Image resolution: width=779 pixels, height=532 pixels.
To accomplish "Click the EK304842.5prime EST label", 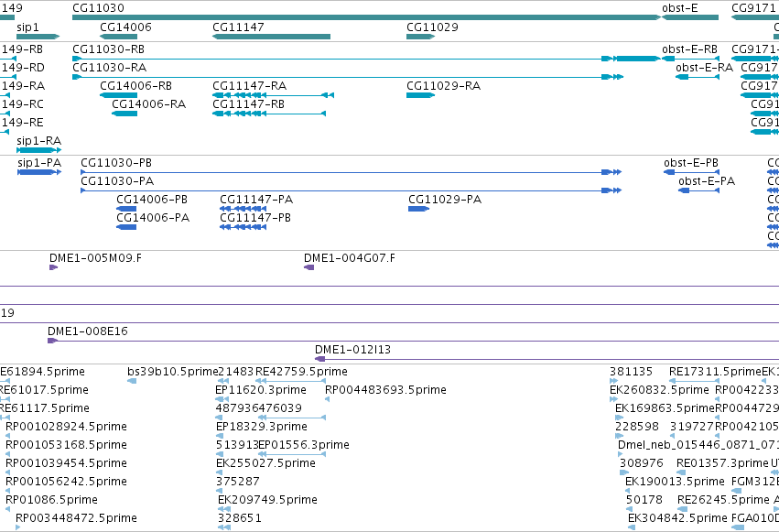I will pyautogui.click(x=677, y=518).
